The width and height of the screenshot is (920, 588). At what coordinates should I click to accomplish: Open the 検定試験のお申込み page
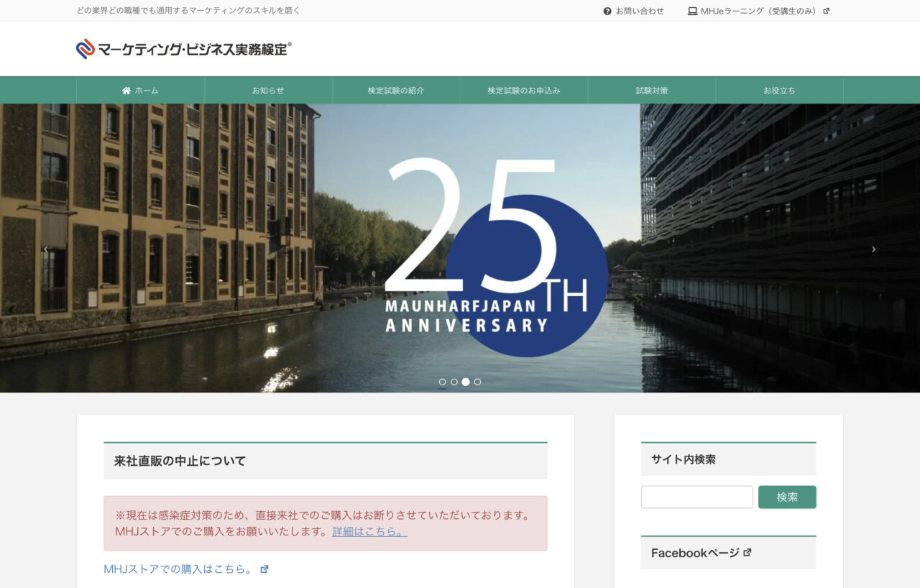point(523,90)
